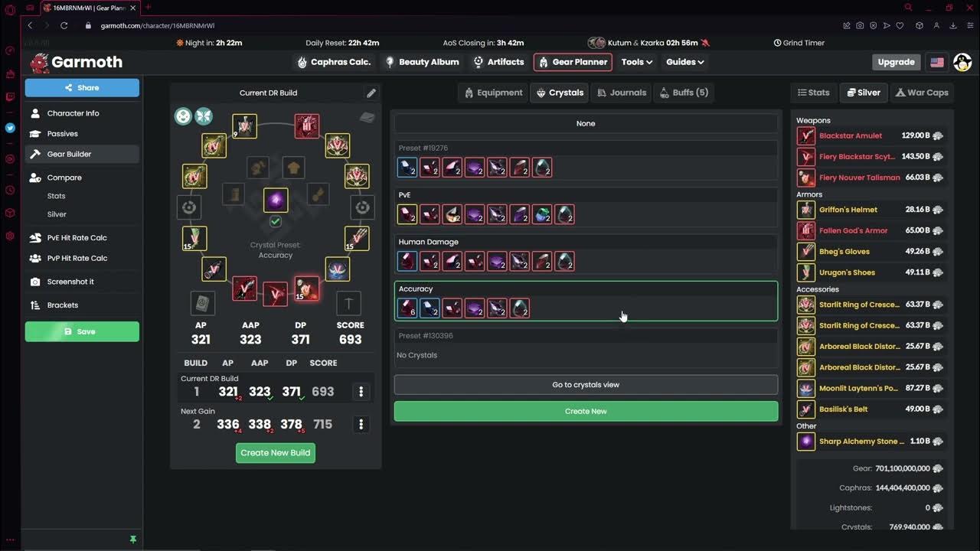Image resolution: width=980 pixels, height=551 pixels.
Task: Click Create New Build button
Action: 276,453
